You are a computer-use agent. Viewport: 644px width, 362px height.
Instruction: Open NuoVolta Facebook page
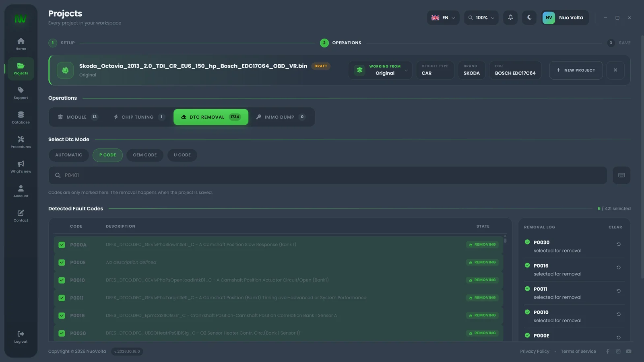pos(608,352)
